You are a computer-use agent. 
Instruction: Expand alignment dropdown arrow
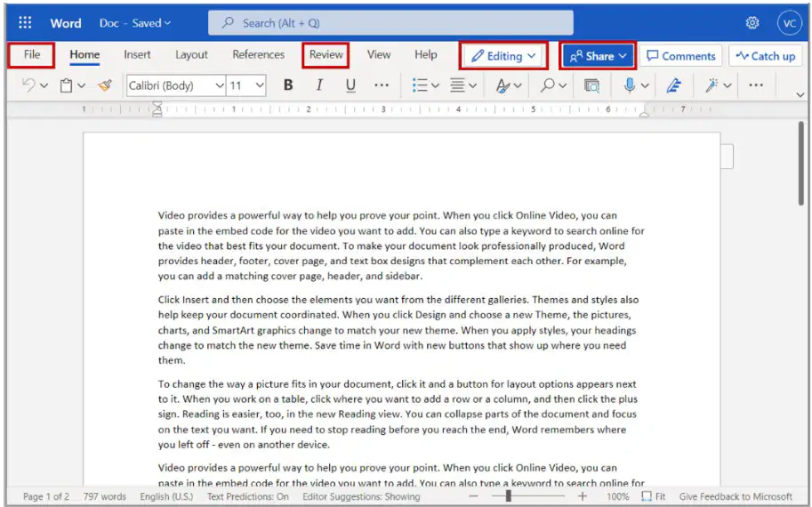tap(472, 85)
